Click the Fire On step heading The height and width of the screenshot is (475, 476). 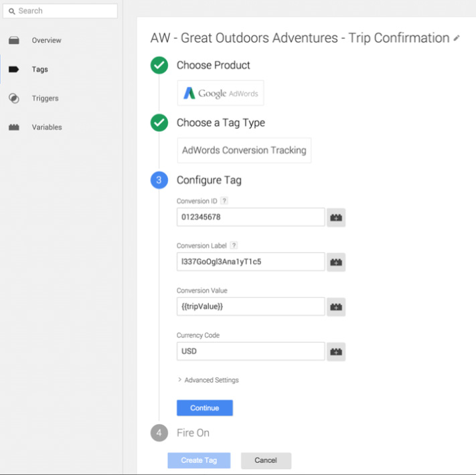(x=193, y=433)
